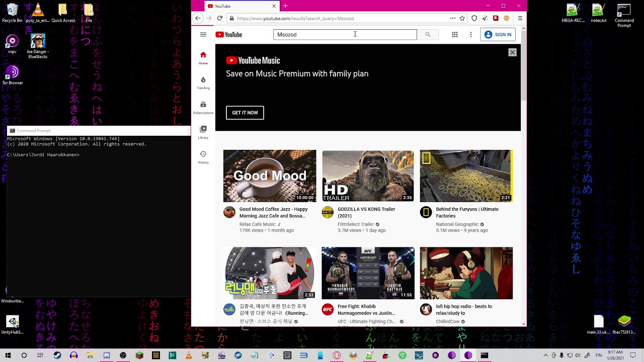Click the red S extension icon
Screen dimensions: 644x362
[x=496, y=18]
